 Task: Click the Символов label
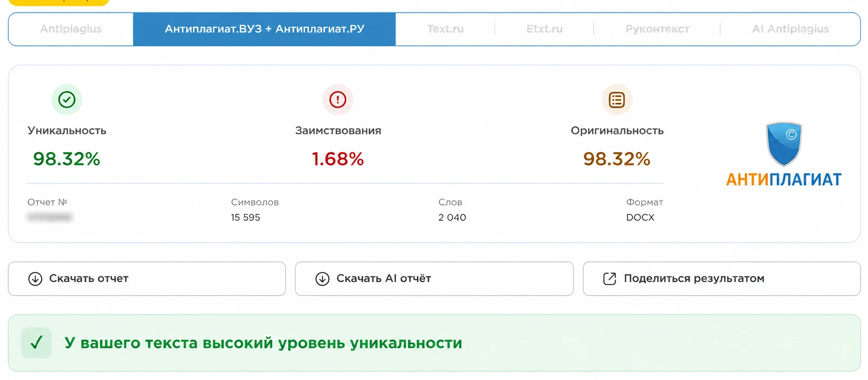coord(255,202)
